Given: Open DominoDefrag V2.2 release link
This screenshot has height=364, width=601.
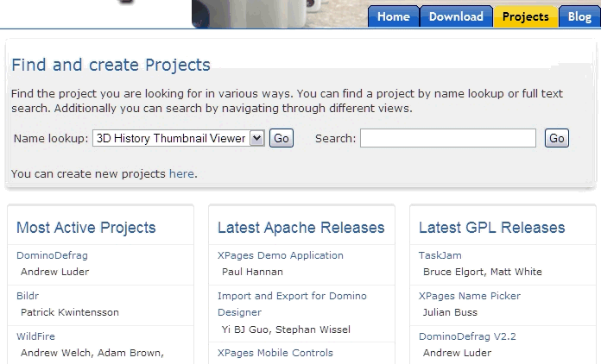Looking at the screenshot, I should tap(467, 336).
